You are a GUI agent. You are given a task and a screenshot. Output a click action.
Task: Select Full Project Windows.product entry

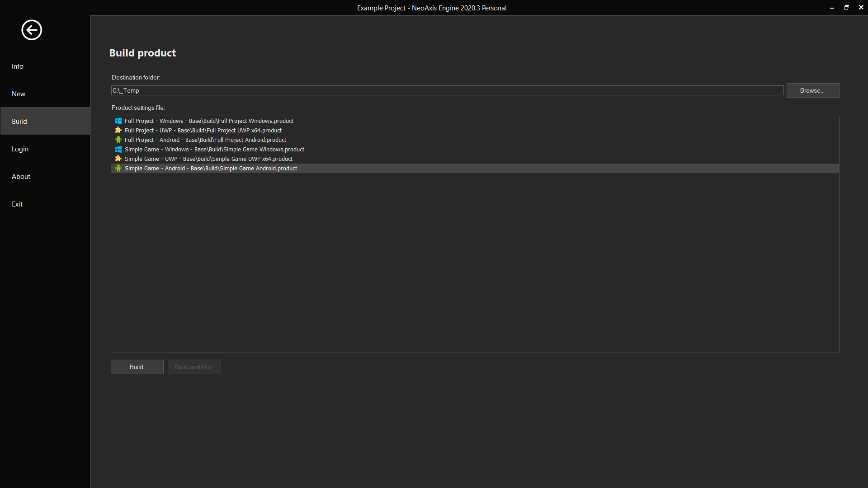pyautogui.click(x=209, y=121)
